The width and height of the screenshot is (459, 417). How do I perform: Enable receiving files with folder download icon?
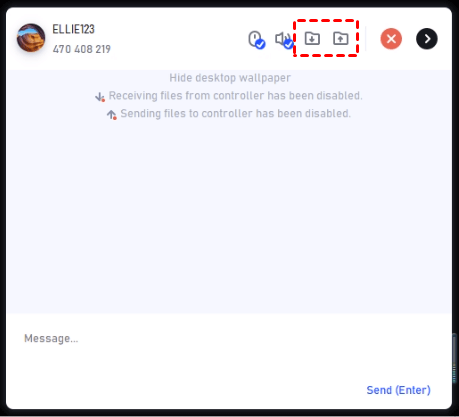[x=312, y=39]
